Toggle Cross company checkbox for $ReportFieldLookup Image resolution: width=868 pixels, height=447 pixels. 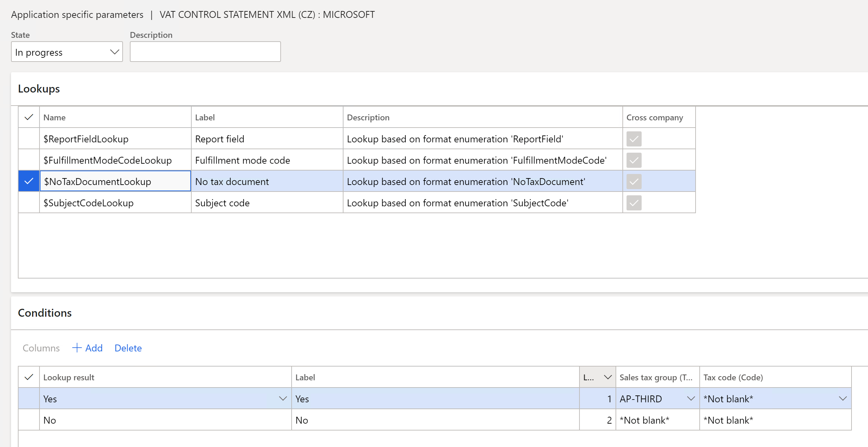click(634, 139)
